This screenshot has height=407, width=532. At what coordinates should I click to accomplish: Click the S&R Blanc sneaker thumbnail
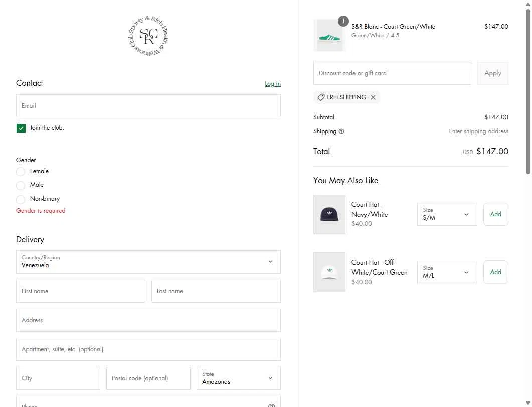(329, 35)
